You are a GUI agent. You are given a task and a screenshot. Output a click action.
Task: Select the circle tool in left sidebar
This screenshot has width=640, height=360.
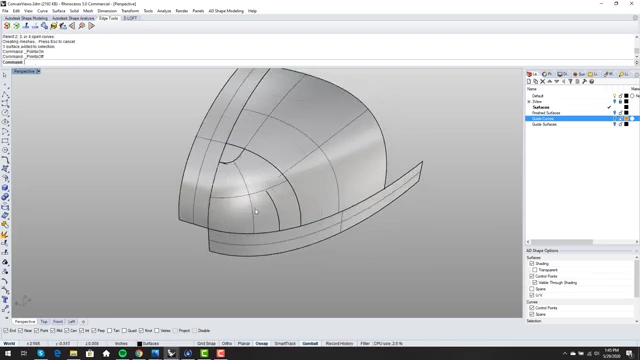coord(5,113)
